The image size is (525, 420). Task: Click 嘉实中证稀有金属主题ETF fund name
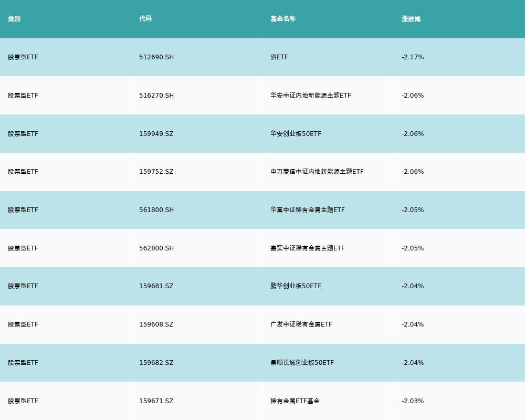pos(307,248)
